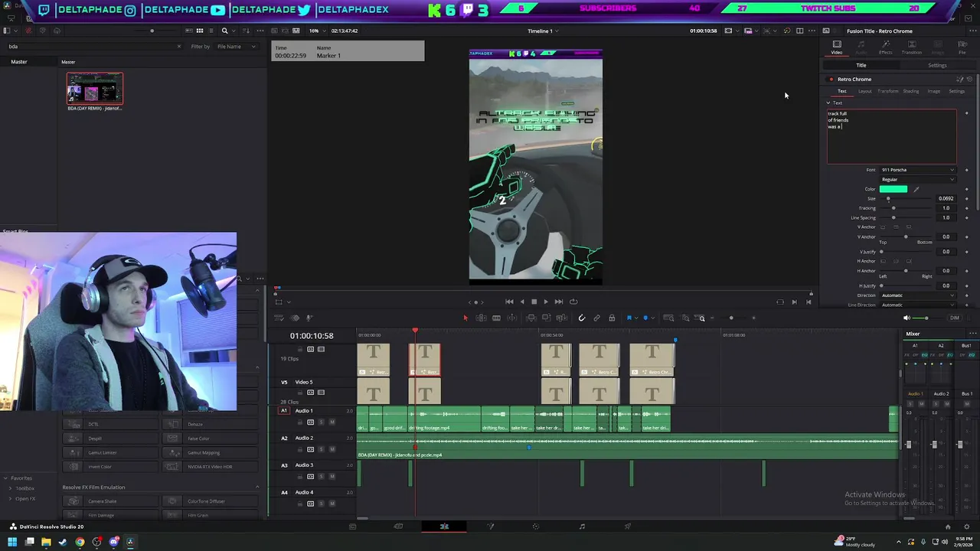Add a blue timeline marker
The width and height of the screenshot is (980, 551).
[645, 318]
